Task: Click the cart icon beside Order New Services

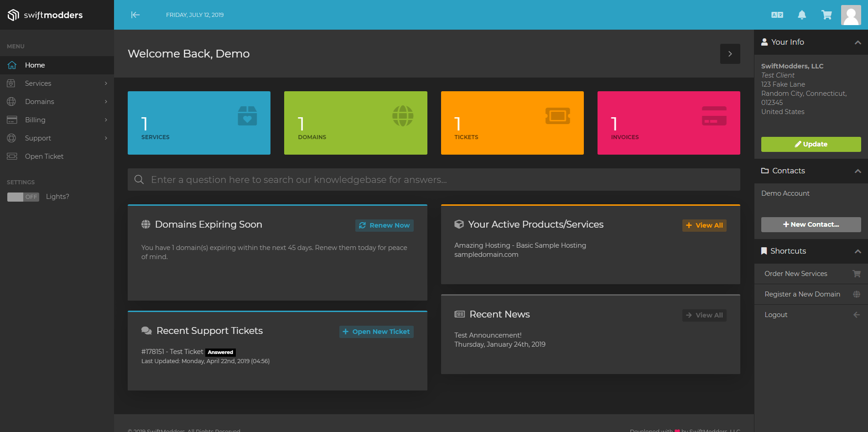Action: (856, 274)
